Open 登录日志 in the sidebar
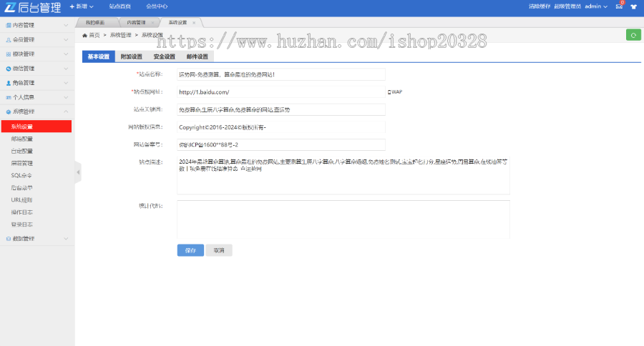Image resolution: width=644 pixels, height=346 pixels. [x=21, y=224]
